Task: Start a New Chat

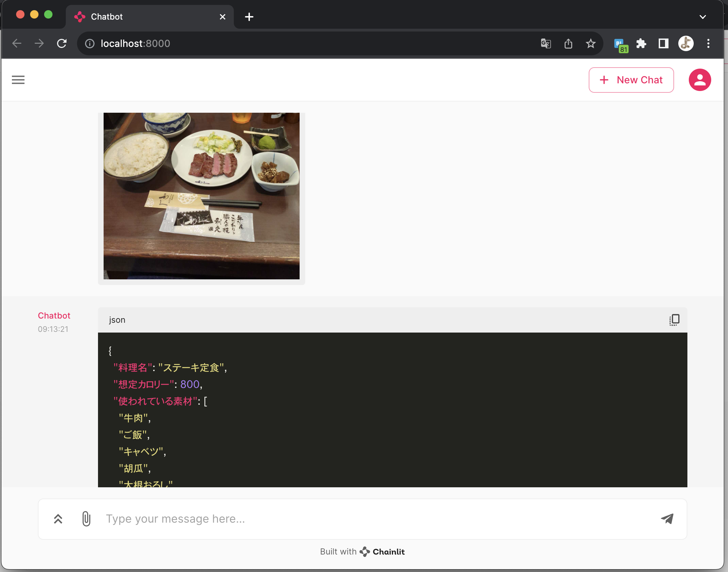Action: point(631,80)
